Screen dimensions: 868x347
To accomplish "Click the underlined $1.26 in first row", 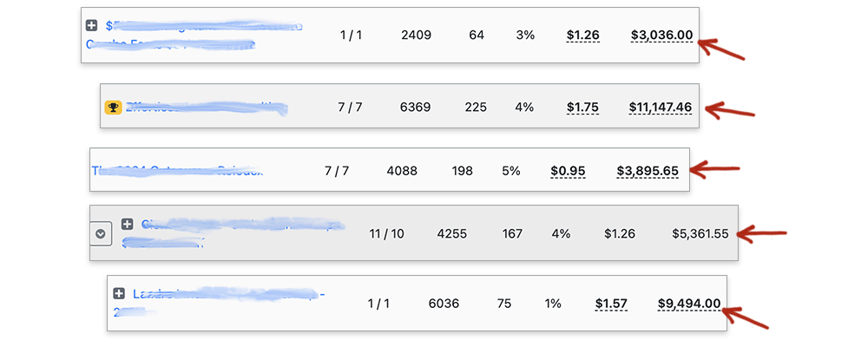I will (x=583, y=36).
